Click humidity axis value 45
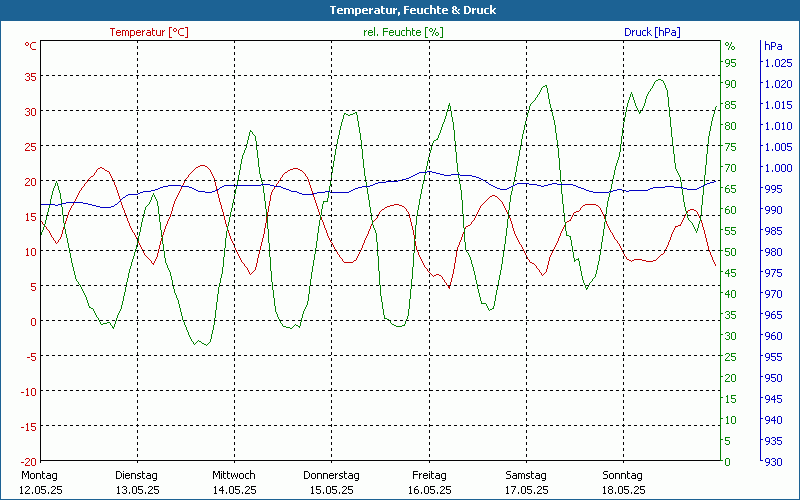The image size is (800, 500). point(731,273)
